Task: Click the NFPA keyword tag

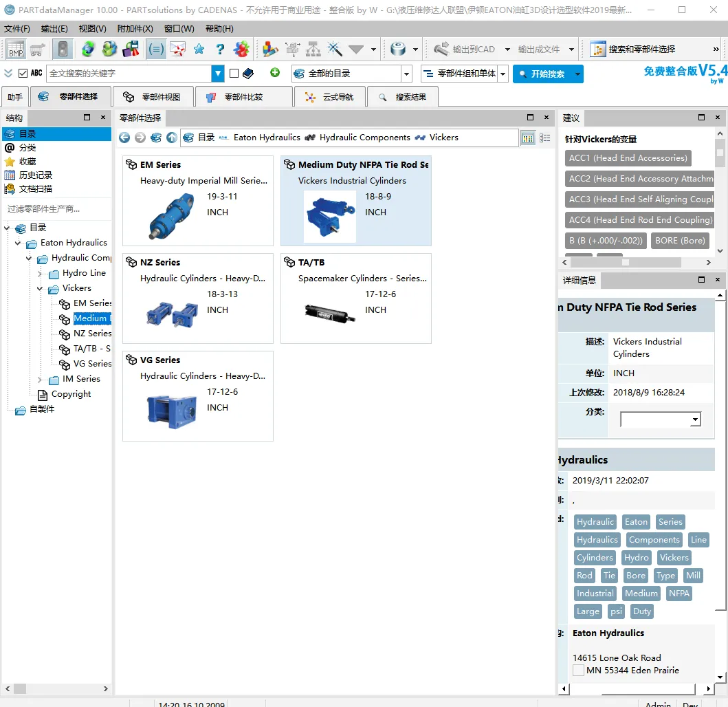Action: click(679, 594)
